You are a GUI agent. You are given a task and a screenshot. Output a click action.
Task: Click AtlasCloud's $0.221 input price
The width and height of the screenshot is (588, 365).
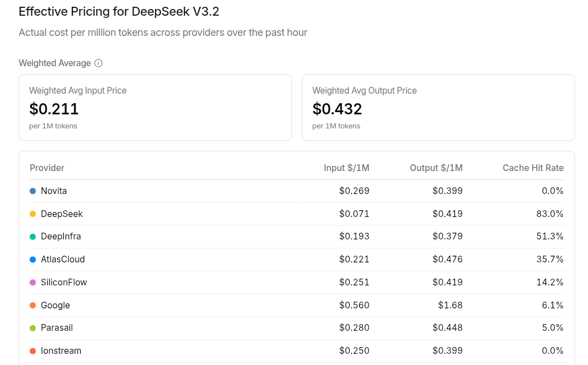[x=355, y=260]
